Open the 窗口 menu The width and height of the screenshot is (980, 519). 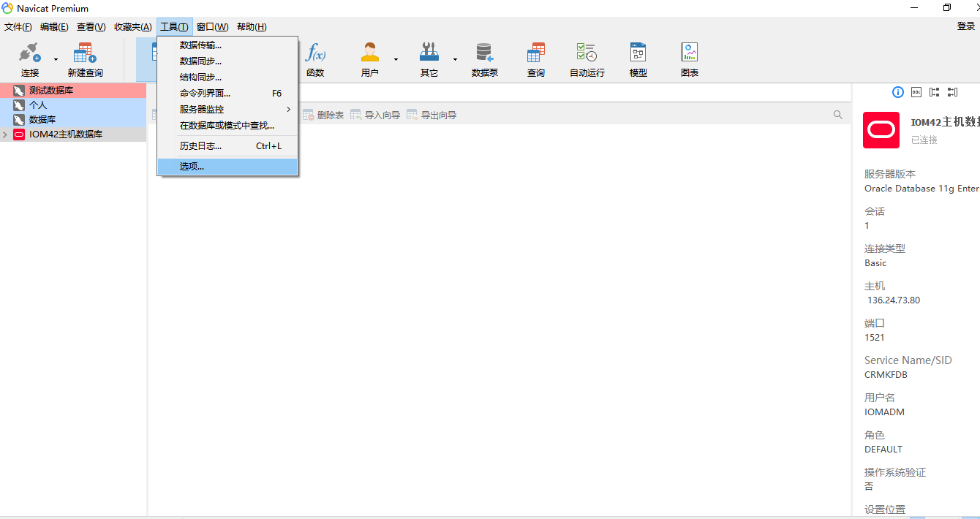(212, 27)
